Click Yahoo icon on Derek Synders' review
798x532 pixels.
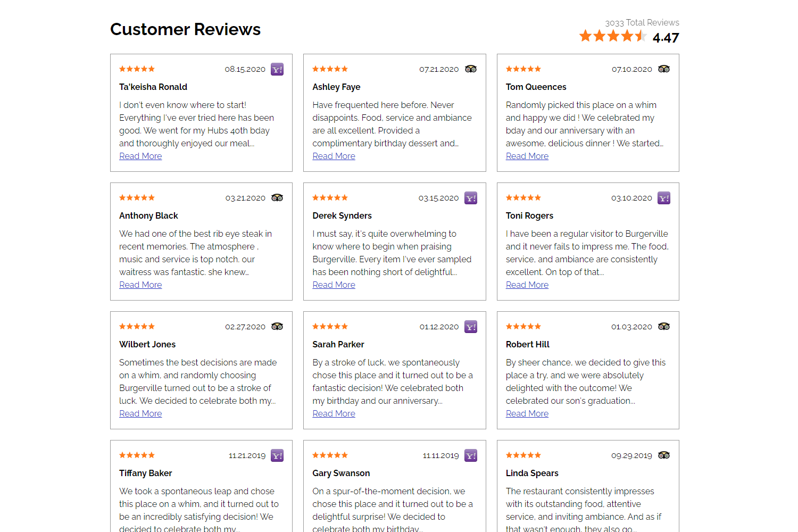[x=471, y=198]
